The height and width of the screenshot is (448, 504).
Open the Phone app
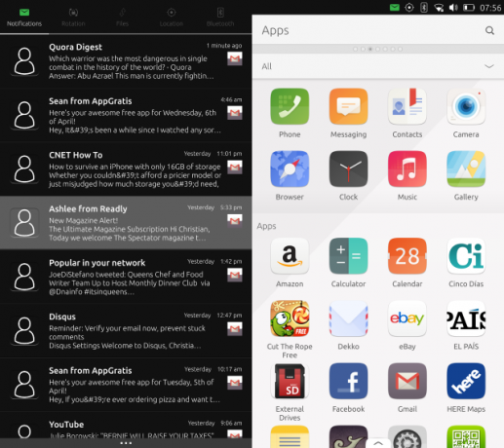pos(290,106)
